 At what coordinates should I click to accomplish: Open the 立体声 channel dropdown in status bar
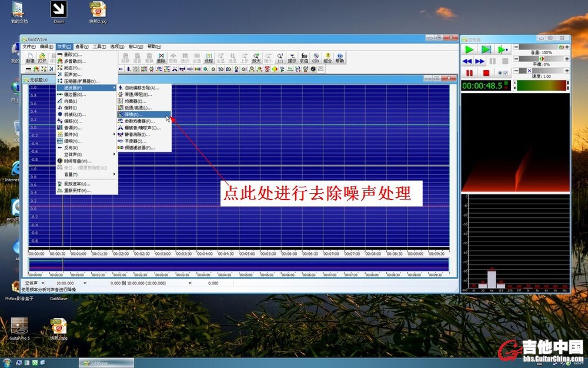43,283
